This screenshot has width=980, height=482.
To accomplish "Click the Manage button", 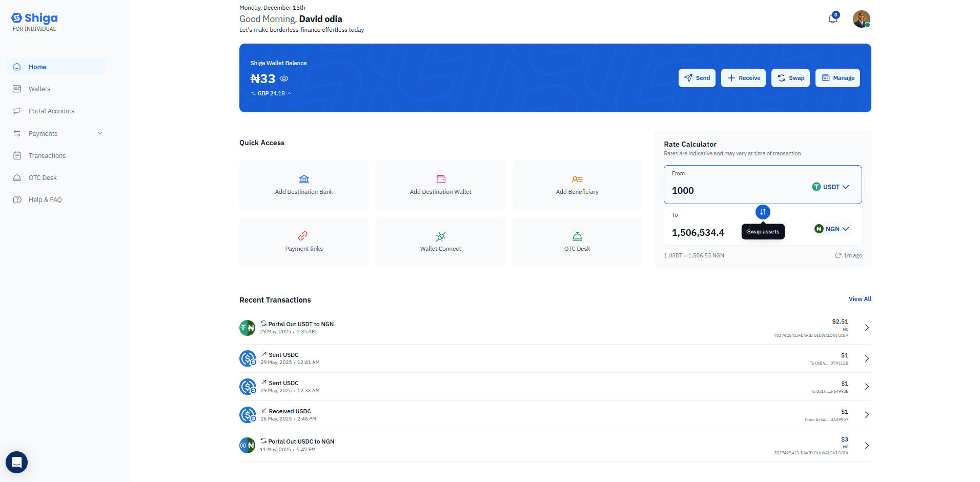I will point(838,78).
